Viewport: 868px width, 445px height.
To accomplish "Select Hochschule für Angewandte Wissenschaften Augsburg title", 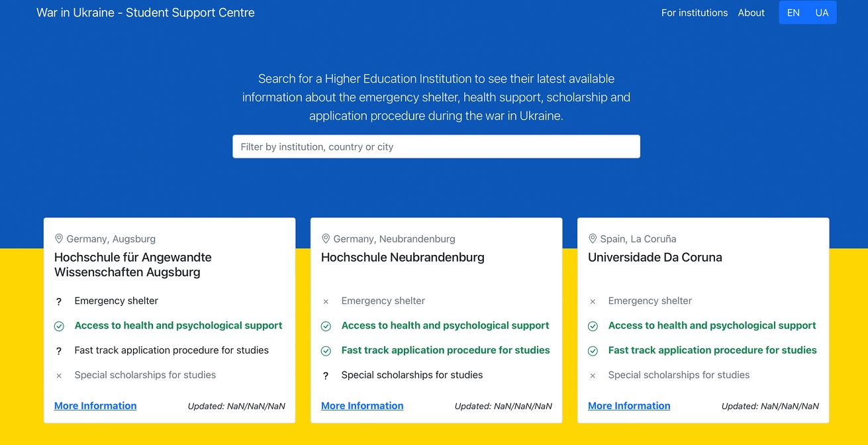I will 133,265.
